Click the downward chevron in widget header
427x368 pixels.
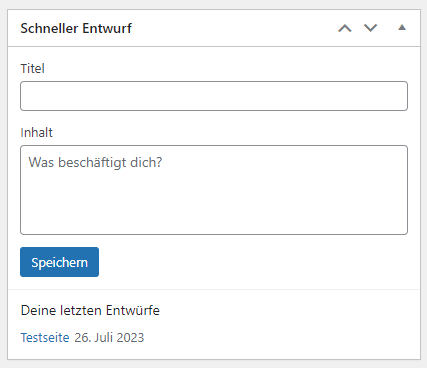[370, 28]
